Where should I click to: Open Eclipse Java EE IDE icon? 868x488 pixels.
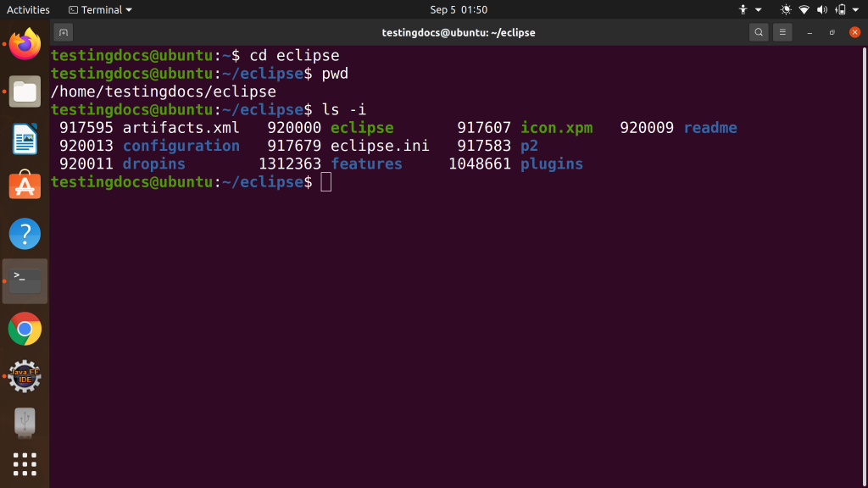pos(25,376)
